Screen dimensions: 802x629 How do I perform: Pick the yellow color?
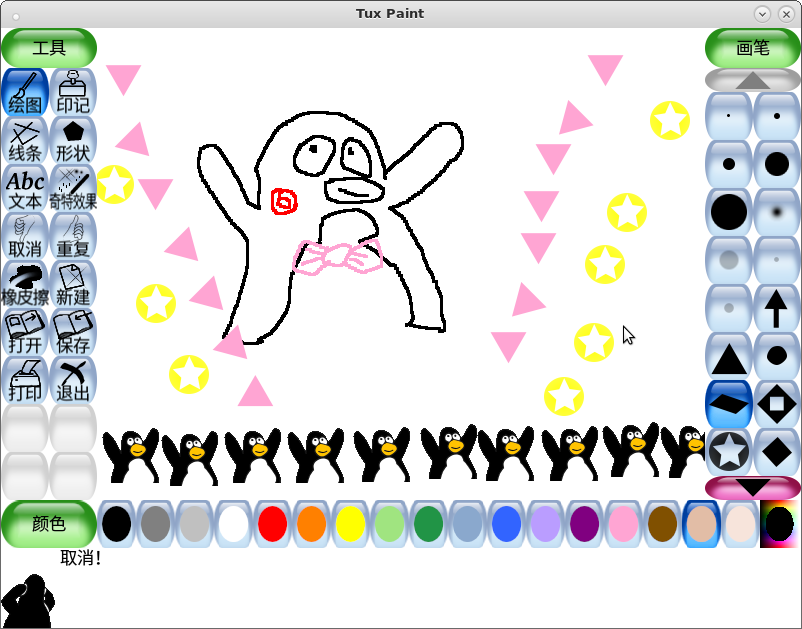(x=350, y=524)
